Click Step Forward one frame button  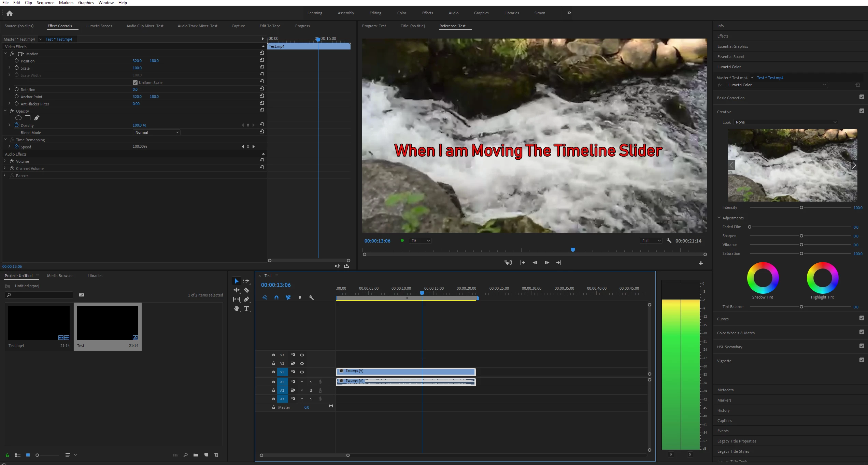(547, 262)
